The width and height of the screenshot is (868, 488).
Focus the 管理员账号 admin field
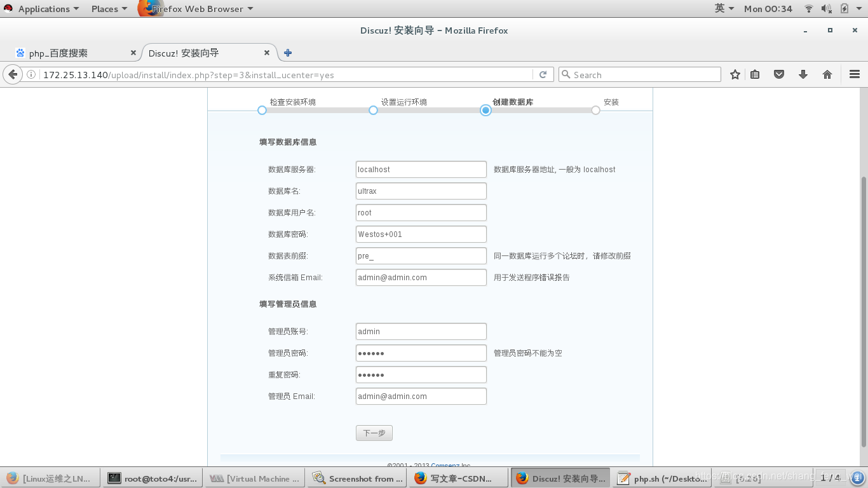point(421,332)
